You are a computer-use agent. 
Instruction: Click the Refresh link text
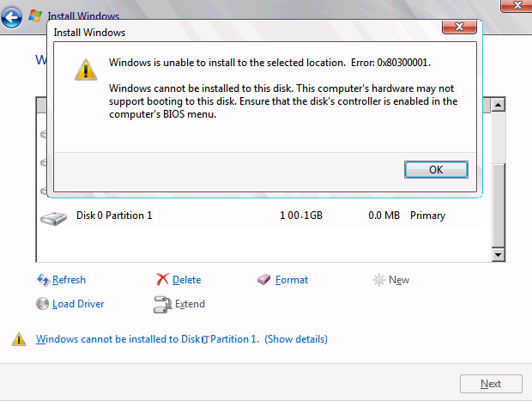point(69,280)
